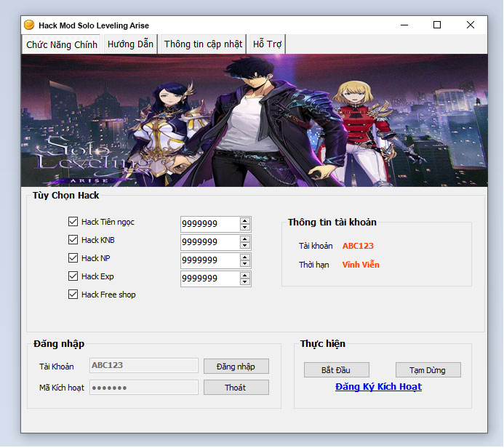
Task: Click the Tài Khoản input field
Action: 144,365
